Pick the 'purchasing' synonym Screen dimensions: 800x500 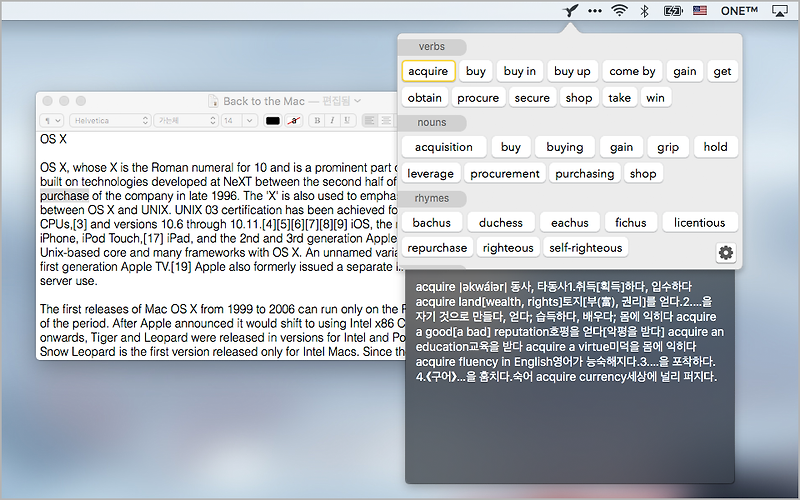click(585, 173)
